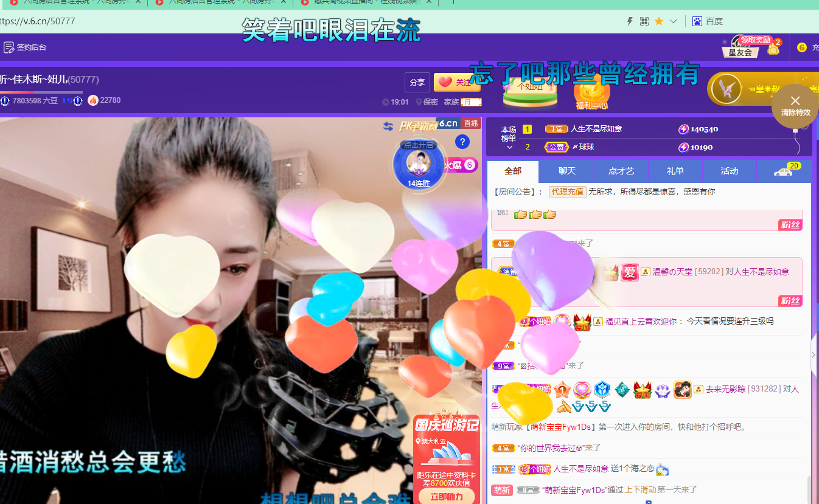Click the chat panel vertical scrollbar

[x=809, y=489]
